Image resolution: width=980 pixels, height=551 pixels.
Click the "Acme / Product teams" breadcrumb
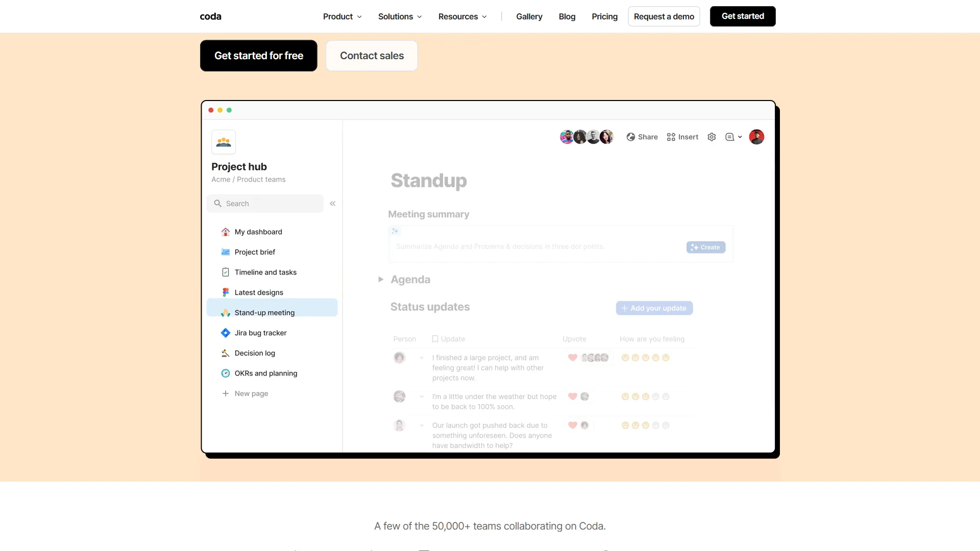[x=249, y=180]
